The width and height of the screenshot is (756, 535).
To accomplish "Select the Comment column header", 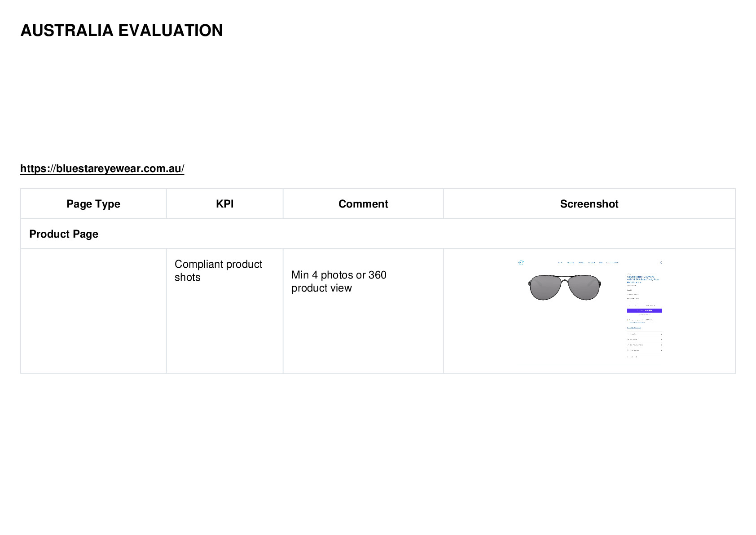I will (363, 204).
